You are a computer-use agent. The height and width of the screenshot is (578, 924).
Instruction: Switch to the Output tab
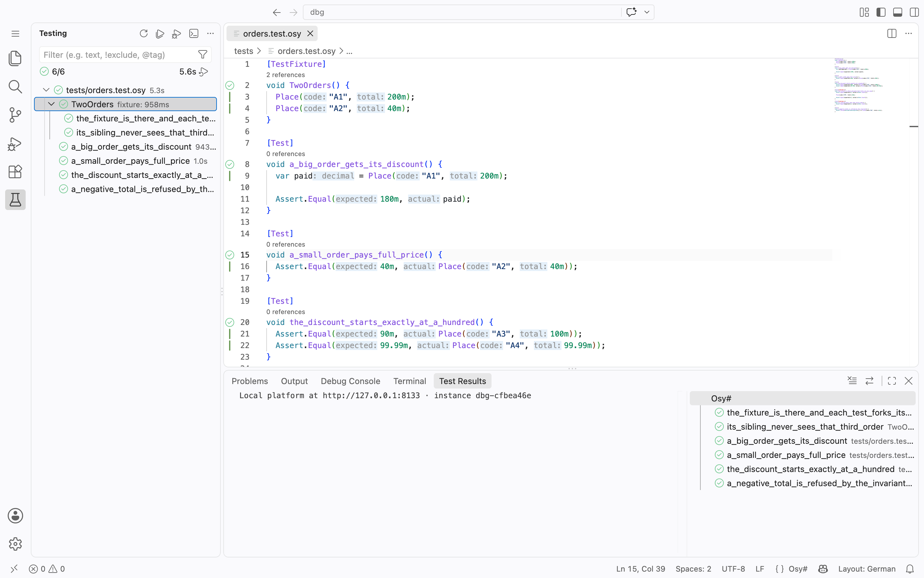(x=295, y=381)
